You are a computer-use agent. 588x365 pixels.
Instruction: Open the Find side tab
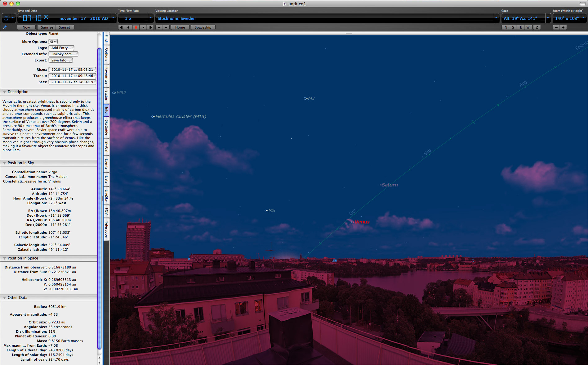tap(106, 38)
